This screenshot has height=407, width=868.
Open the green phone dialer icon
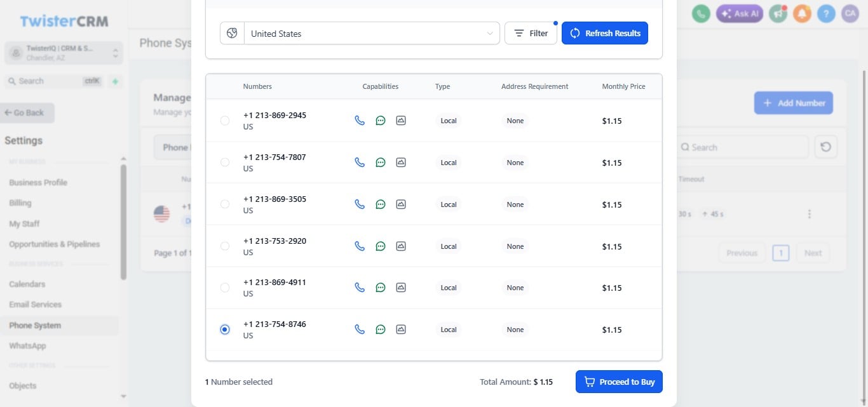click(x=701, y=13)
